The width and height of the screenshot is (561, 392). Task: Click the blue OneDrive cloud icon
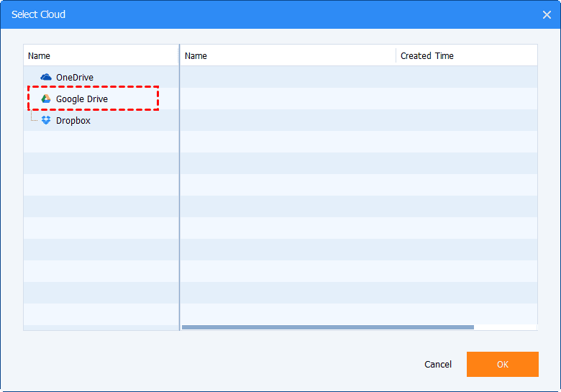coord(46,77)
